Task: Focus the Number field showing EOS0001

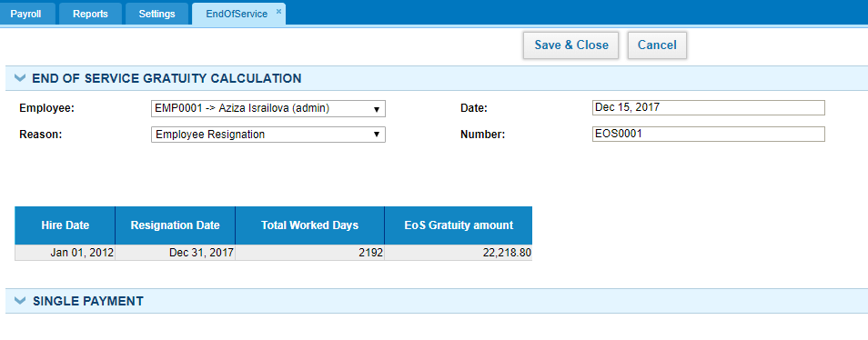Action: (x=709, y=134)
